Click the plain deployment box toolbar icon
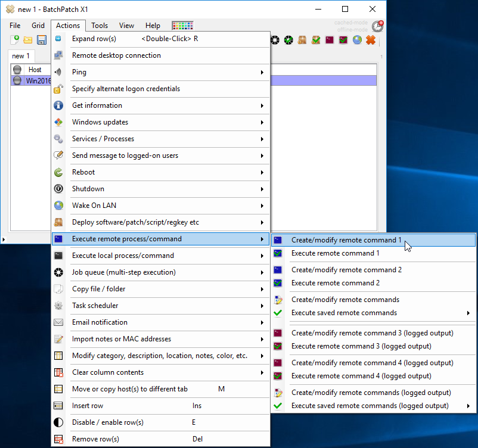478x448 pixels. (302, 40)
